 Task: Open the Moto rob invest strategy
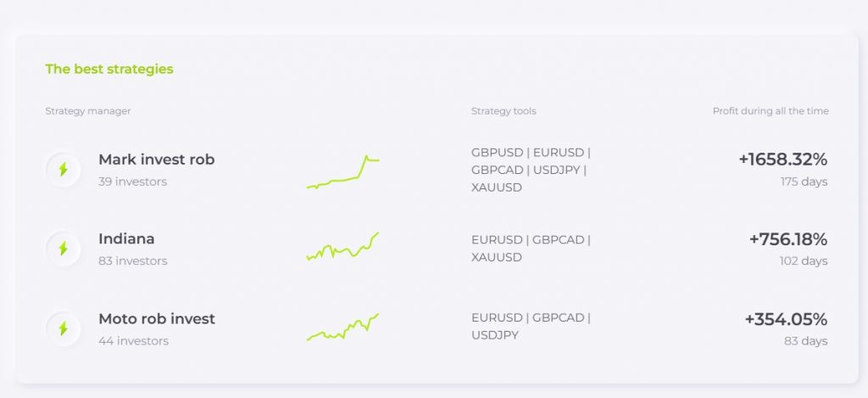click(157, 319)
